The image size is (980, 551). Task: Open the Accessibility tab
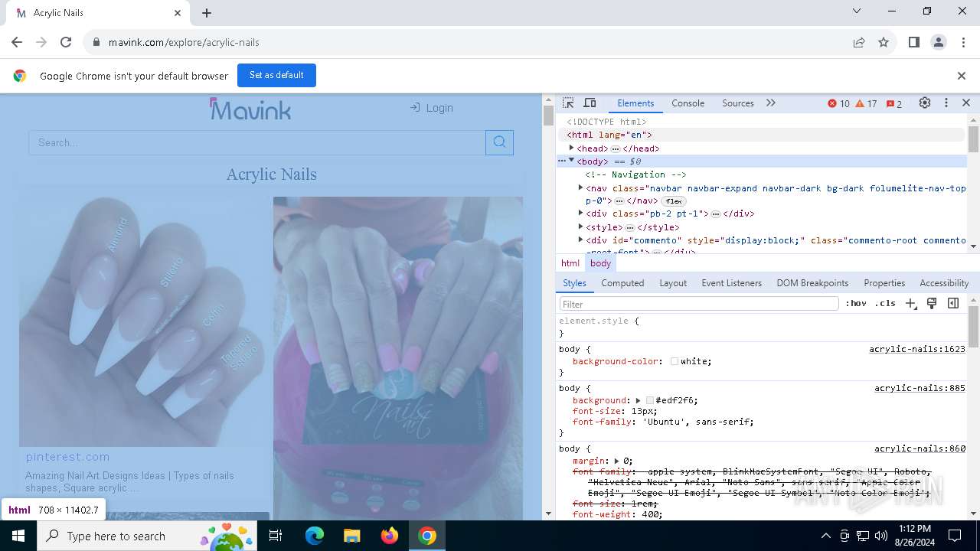click(944, 283)
